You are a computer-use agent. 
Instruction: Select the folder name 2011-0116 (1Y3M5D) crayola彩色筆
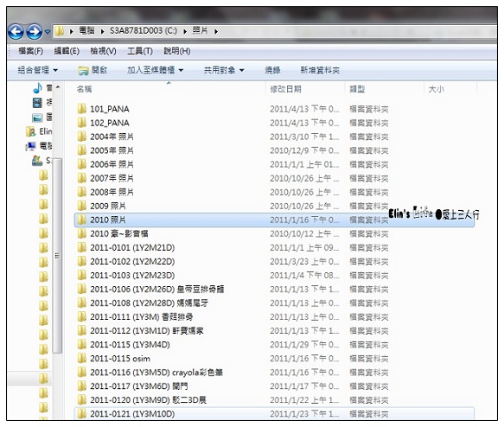156,373
